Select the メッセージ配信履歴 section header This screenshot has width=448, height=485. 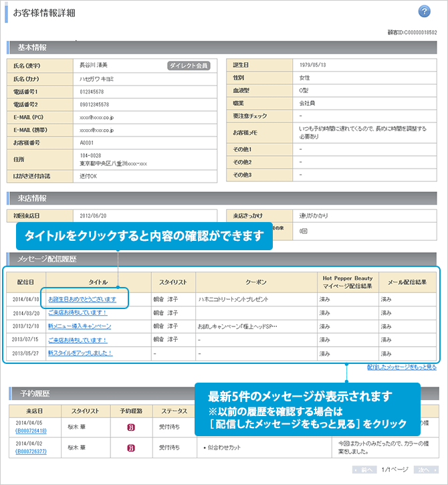click(46, 258)
